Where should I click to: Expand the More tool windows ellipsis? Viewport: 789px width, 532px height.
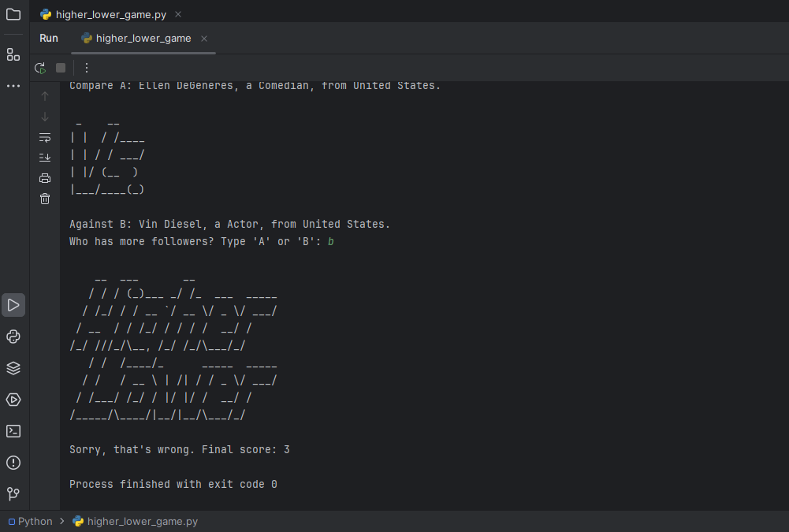13,86
